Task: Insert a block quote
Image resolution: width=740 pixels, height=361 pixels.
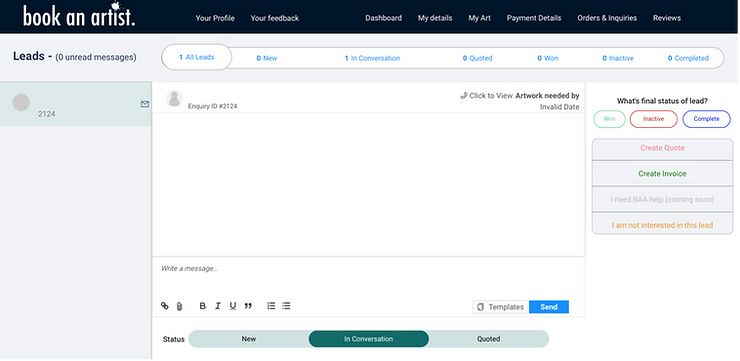Action: pos(248,306)
